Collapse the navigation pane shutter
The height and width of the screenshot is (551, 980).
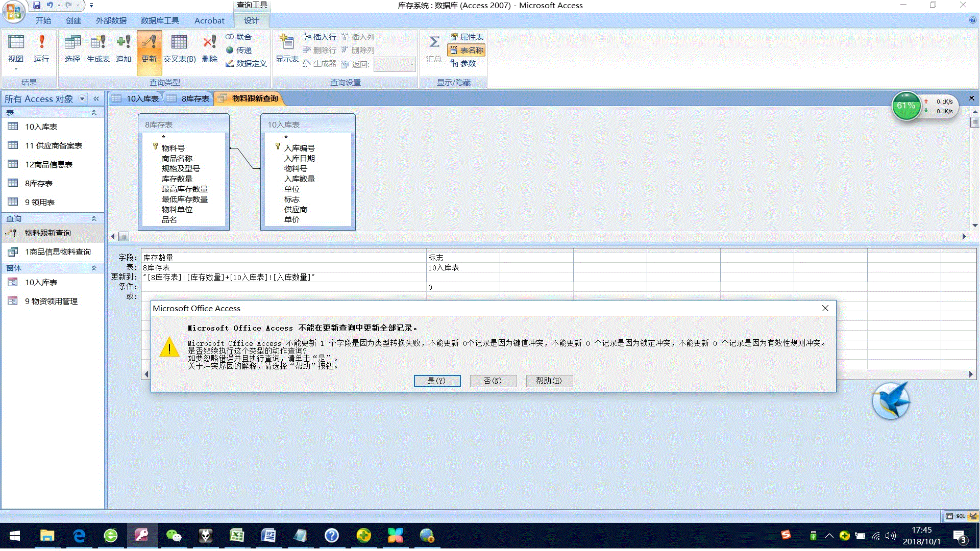[x=96, y=98]
